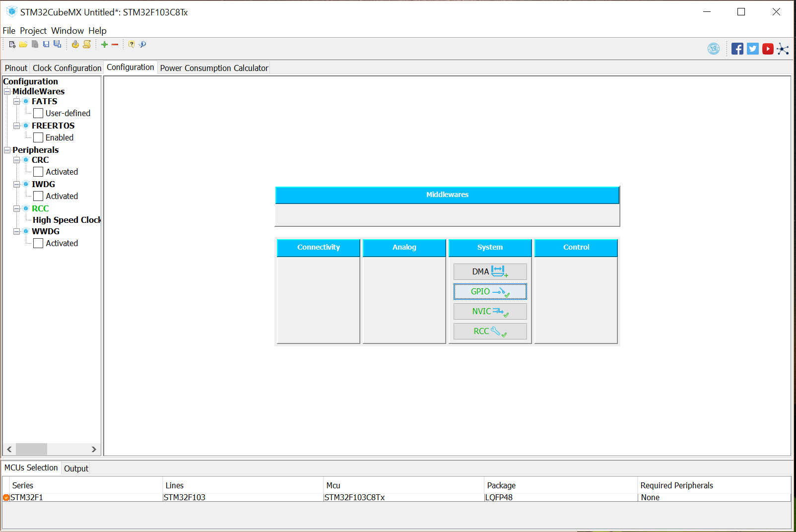Open the Help menu
796x532 pixels.
pyautogui.click(x=97, y=30)
